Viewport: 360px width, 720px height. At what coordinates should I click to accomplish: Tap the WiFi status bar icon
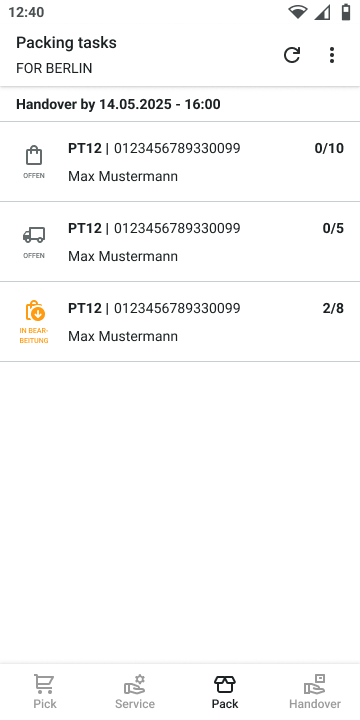[x=298, y=12]
